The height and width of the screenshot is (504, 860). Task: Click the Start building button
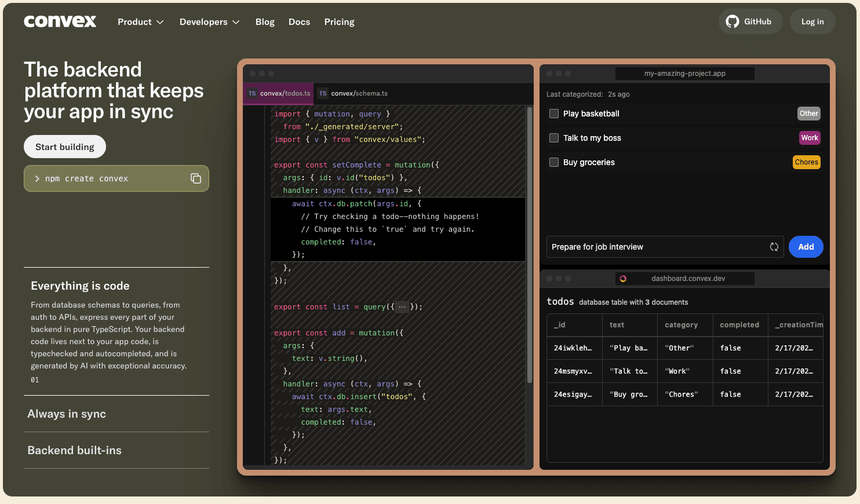tap(65, 147)
